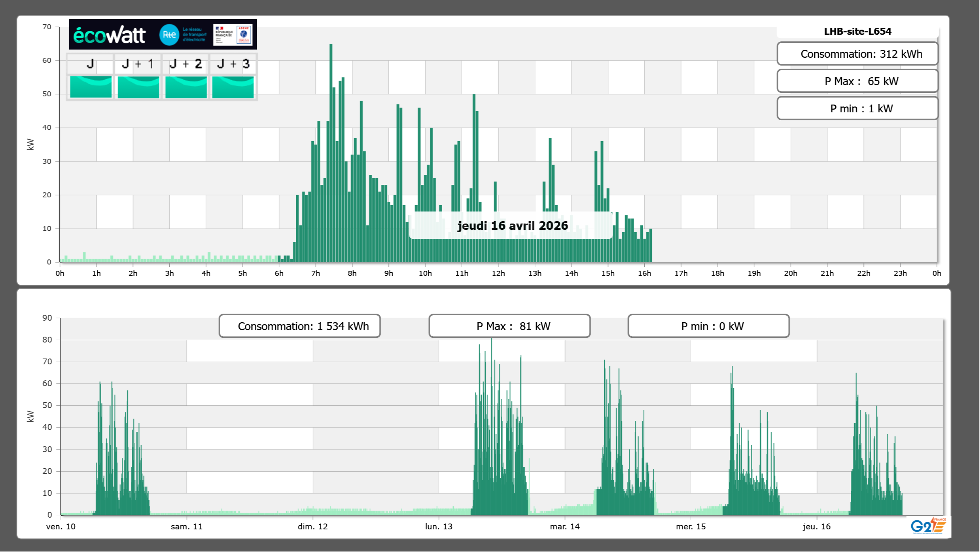Click the Consommation: 1 534 kWh box
980x552 pixels.
click(299, 326)
